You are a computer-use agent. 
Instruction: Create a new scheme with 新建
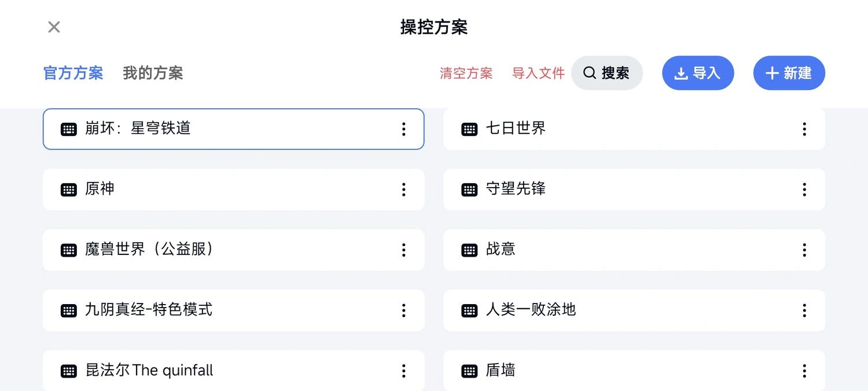click(789, 73)
